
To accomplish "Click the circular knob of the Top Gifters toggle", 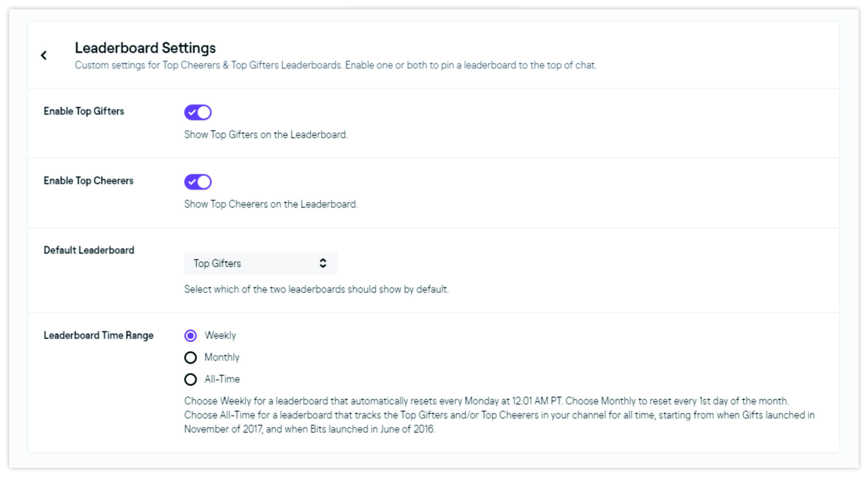I will [204, 112].
